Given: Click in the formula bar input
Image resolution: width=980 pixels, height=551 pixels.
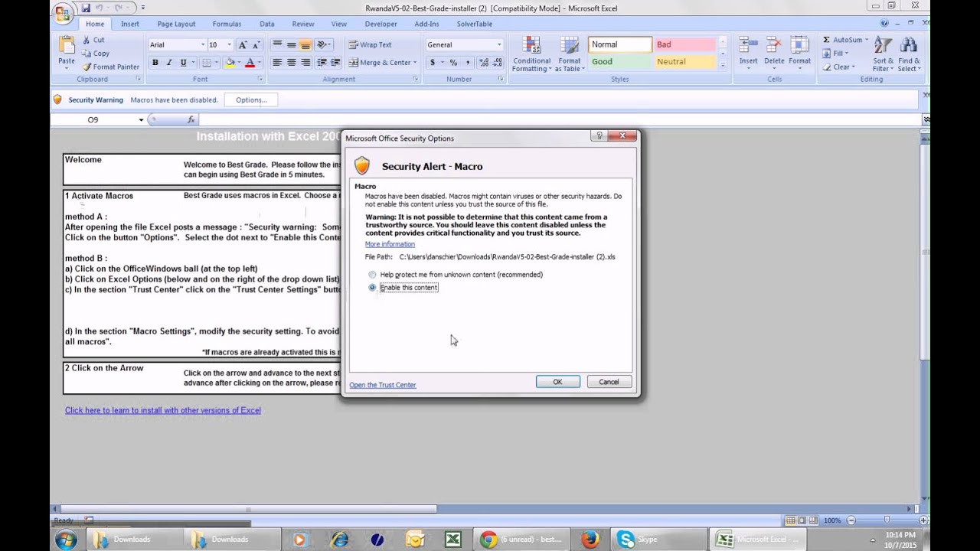Looking at the screenshot, I should [x=559, y=119].
